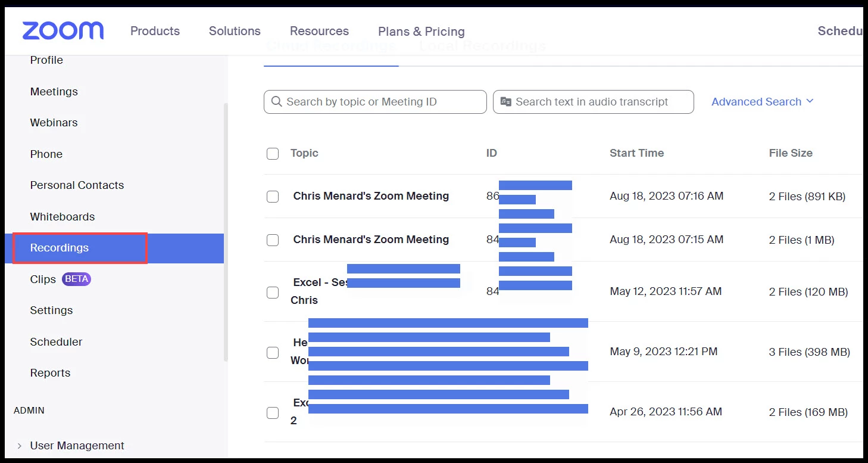Click the BETA badge next to Clips
Screen dimensions: 868x463
[77, 279]
